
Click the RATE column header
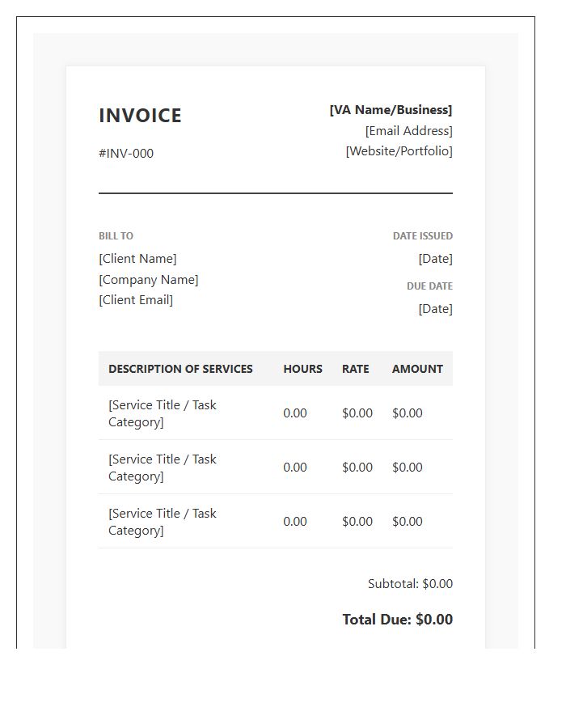(356, 369)
